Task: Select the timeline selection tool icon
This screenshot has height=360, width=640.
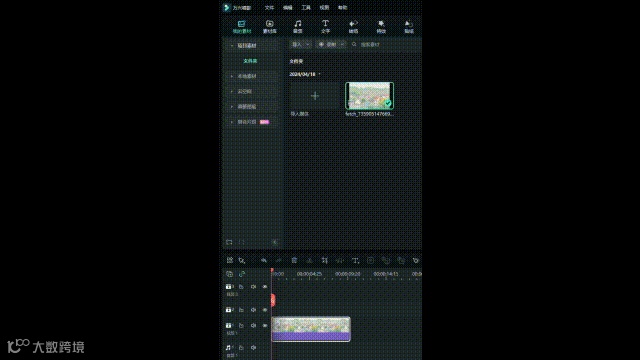Action: 242,260
